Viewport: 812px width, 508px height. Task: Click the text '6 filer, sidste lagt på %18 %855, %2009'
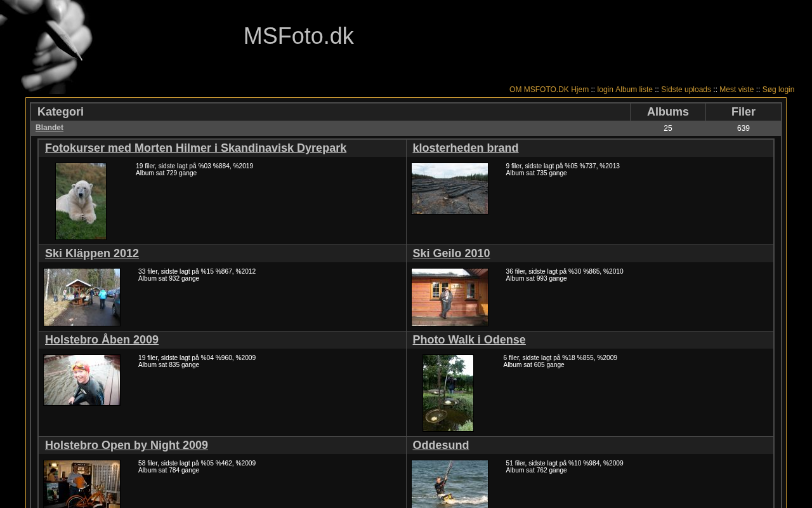point(560,358)
